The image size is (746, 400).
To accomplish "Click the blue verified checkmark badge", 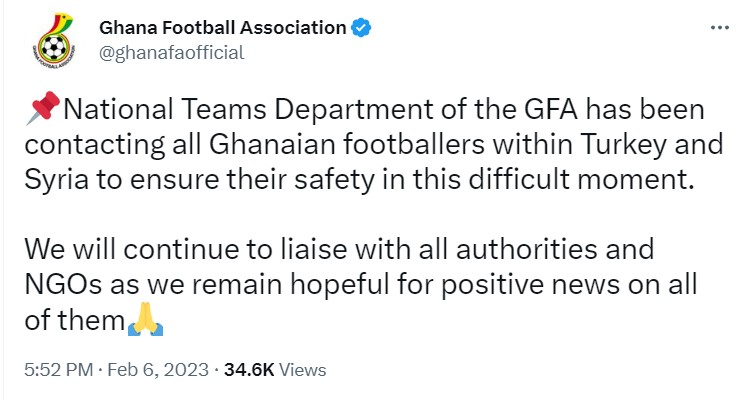I will pos(361,28).
